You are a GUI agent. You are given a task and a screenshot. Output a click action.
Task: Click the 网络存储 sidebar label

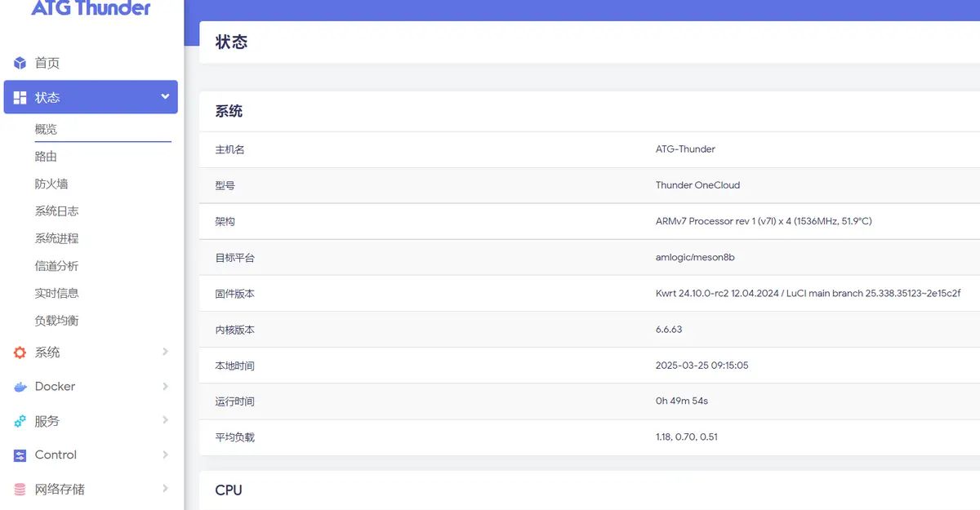(x=60, y=490)
